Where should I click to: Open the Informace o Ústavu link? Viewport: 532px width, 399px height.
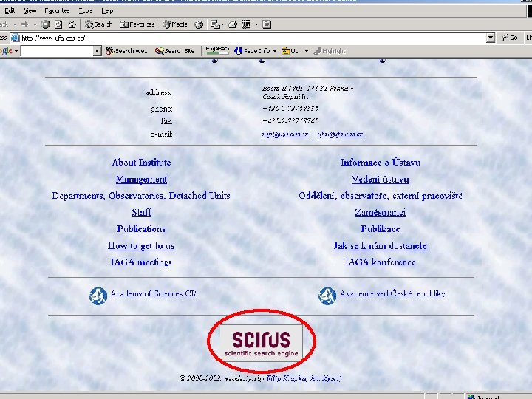tap(380, 163)
